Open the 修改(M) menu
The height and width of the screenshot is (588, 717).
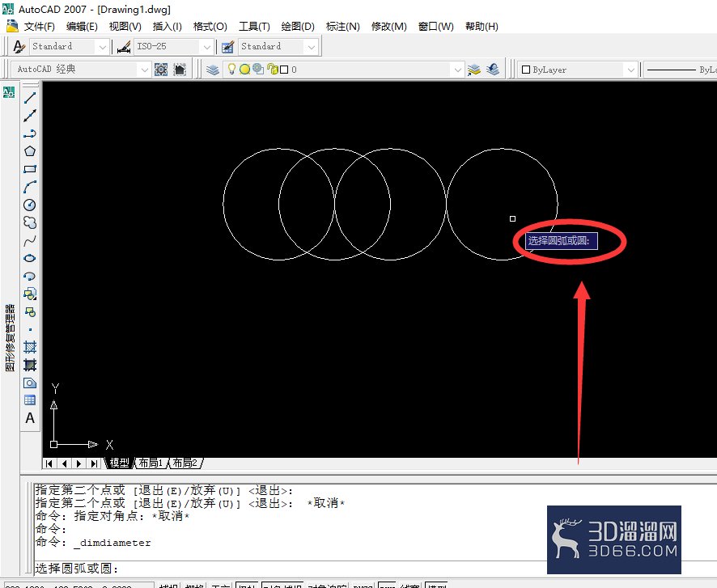coord(388,27)
